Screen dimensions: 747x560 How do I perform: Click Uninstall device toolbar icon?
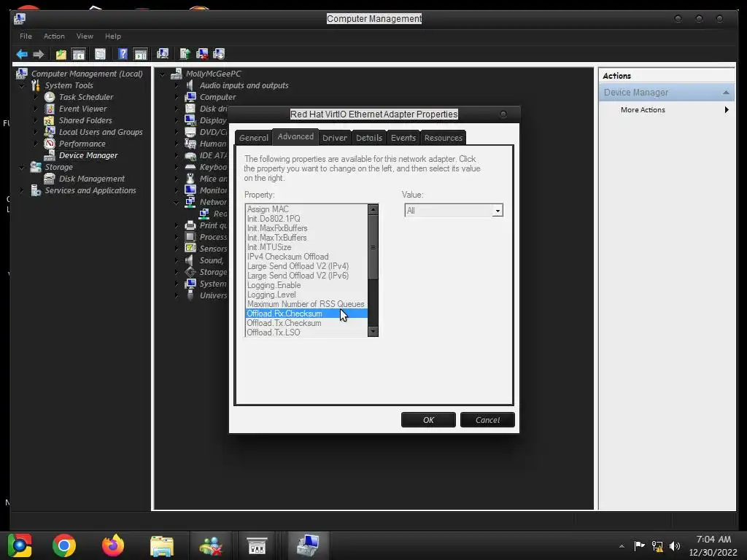(x=202, y=54)
